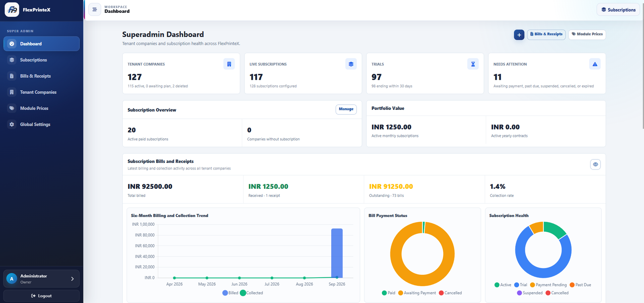Go to Subscriptions sidebar item
The image size is (644, 303).
pos(41,60)
